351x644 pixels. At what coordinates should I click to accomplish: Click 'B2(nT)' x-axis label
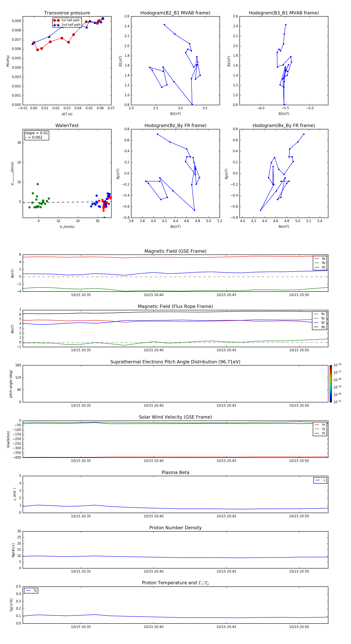click(175, 114)
